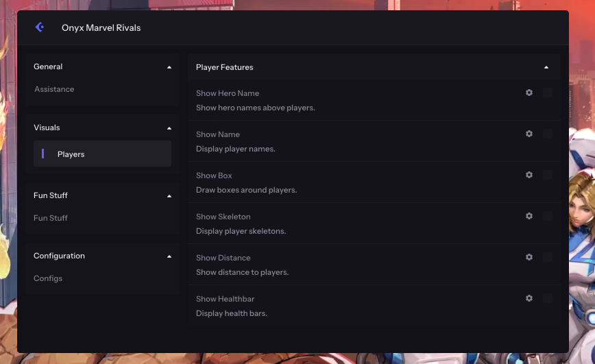This screenshot has height=364, width=595.
Task: Click the Show Distance label
Action: (x=223, y=258)
